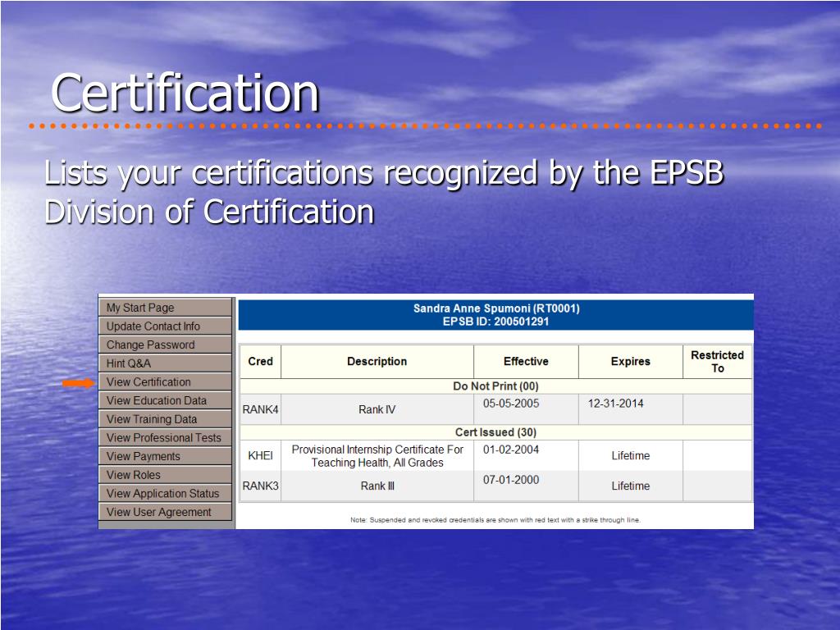This screenshot has width=840, height=630.
Task: Click the Restricted To column header
Action: [717, 362]
